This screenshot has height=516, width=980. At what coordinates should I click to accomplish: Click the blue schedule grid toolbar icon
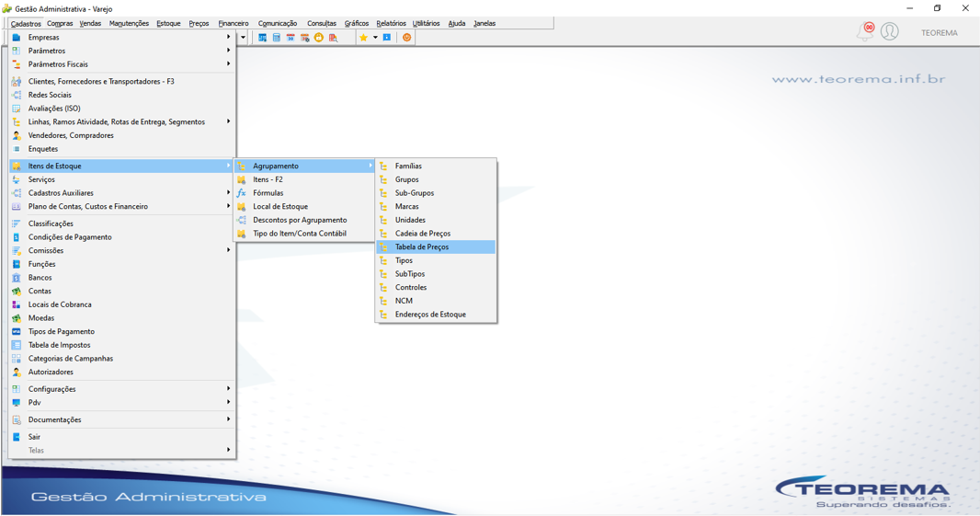click(263, 38)
